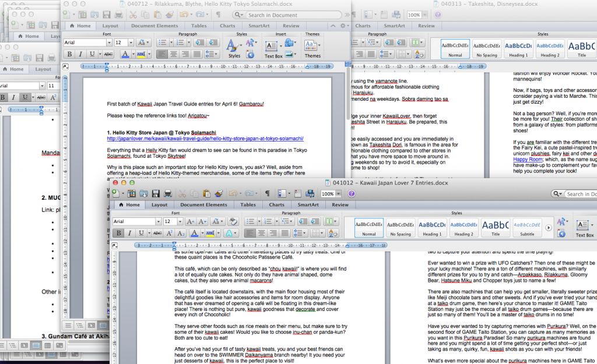The height and width of the screenshot is (364, 597).
Task: Expand styles gallery arrow in Kawaii Japan Lover window
Action: [548, 228]
